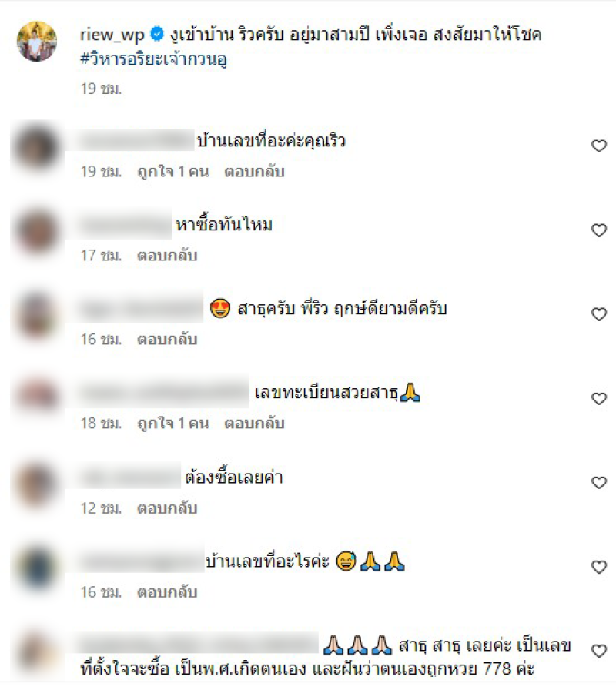The image size is (616, 697).
Task: Open the riew_wp profile picture
Action: [37, 41]
